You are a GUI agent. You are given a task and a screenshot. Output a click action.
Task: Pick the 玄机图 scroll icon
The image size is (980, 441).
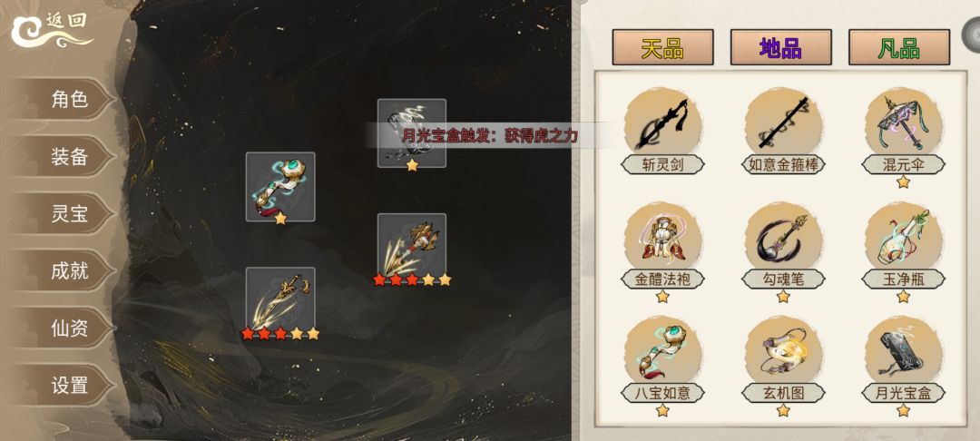tap(783, 352)
